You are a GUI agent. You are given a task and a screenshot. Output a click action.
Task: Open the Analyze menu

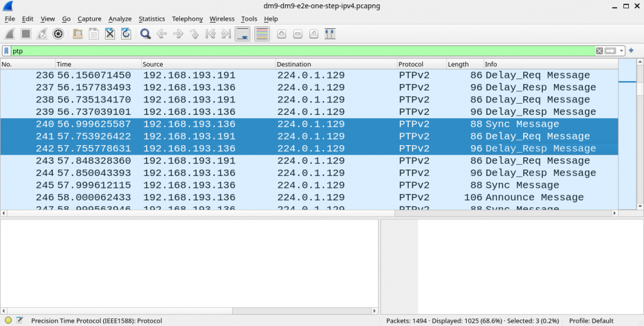(x=120, y=19)
